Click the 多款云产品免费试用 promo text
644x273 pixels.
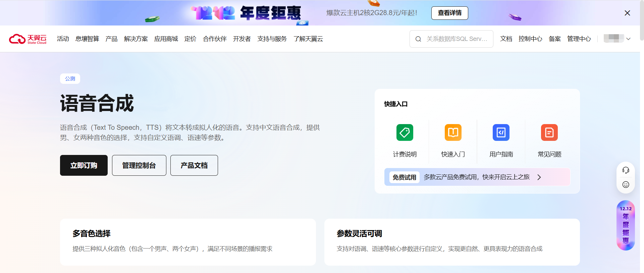(477, 177)
